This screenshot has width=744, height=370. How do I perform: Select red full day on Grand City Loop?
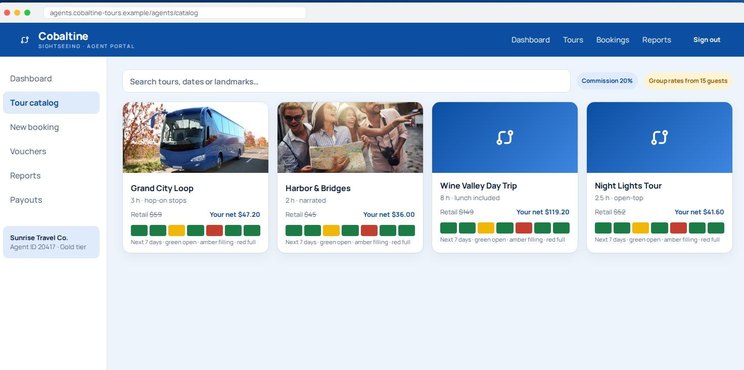point(214,231)
